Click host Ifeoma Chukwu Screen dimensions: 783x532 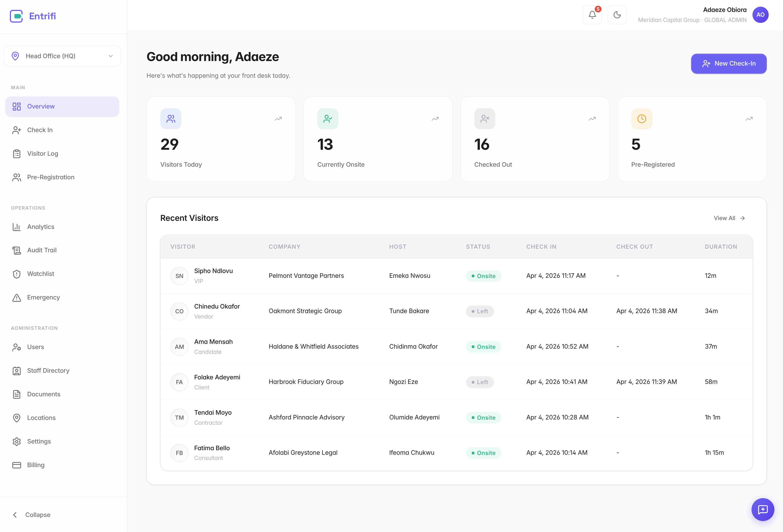[x=411, y=453]
